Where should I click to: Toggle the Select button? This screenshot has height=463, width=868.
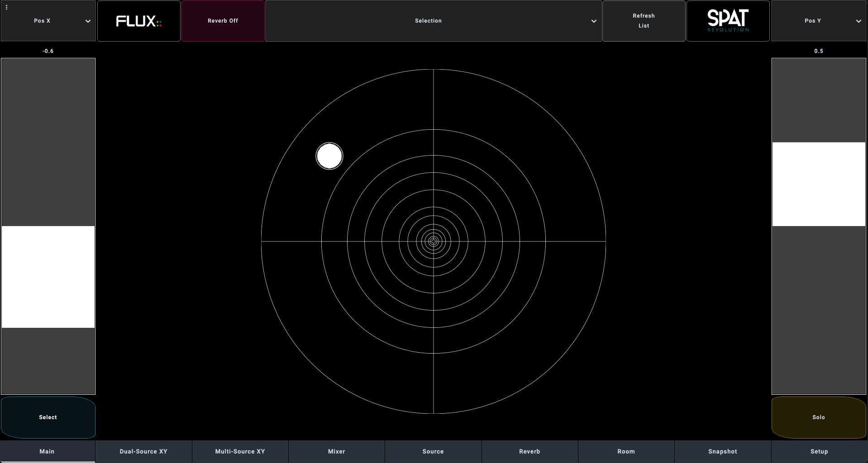coord(48,417)
